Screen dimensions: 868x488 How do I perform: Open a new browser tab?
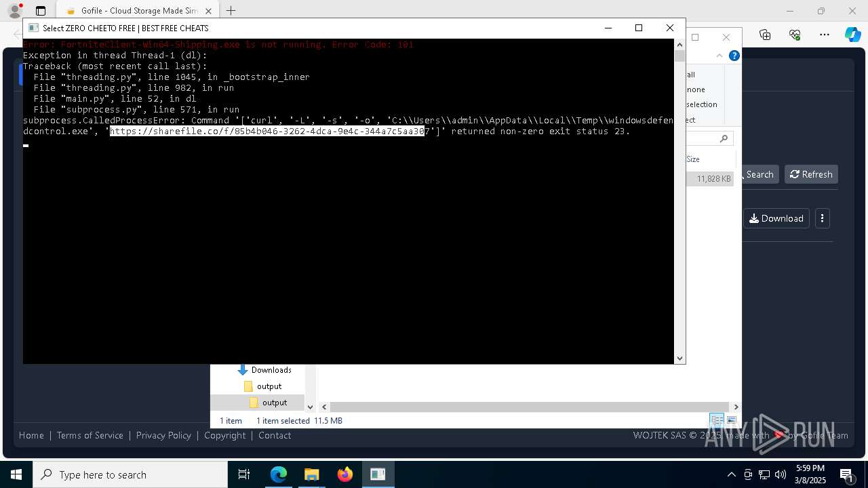[231, 11]
